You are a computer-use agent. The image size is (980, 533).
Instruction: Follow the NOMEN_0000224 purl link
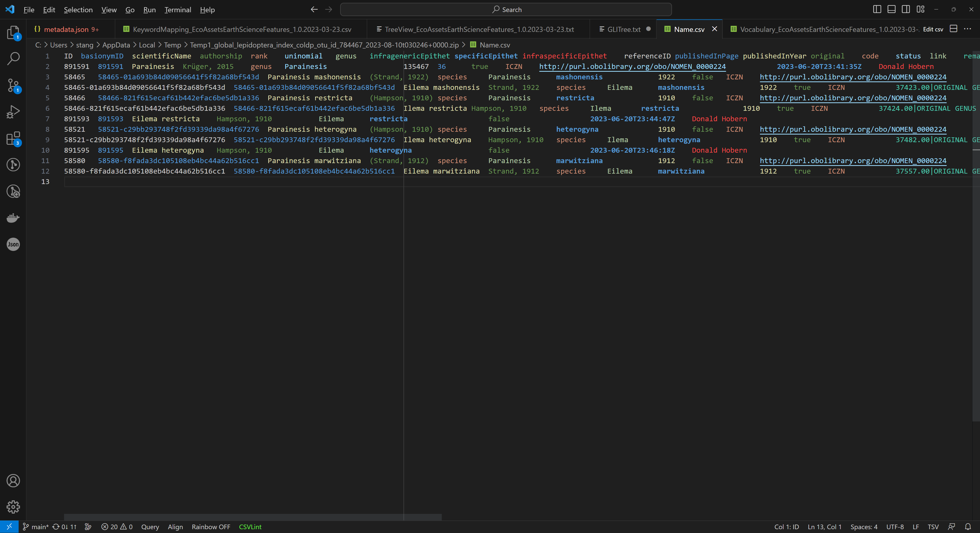coord(632,67)
